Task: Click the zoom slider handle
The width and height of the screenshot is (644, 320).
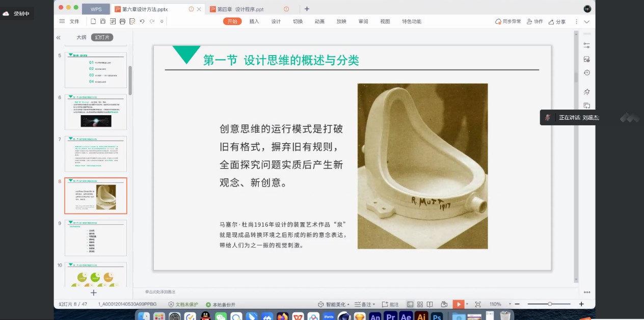Action: (x=550, y=304)
